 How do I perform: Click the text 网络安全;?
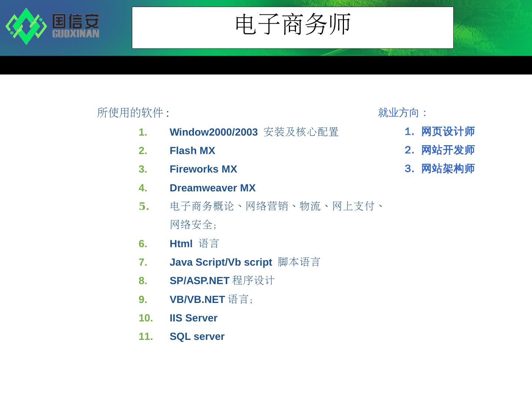tap(193, 225)
